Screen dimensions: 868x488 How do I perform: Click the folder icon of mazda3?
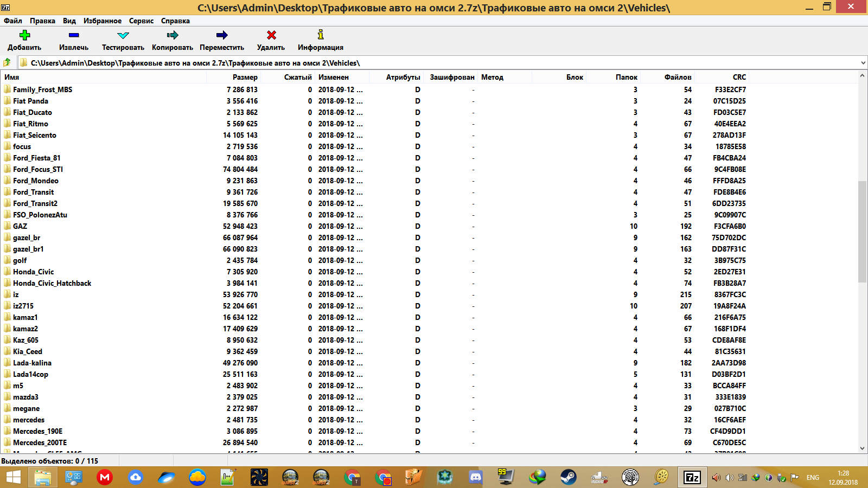coord(8,397)
